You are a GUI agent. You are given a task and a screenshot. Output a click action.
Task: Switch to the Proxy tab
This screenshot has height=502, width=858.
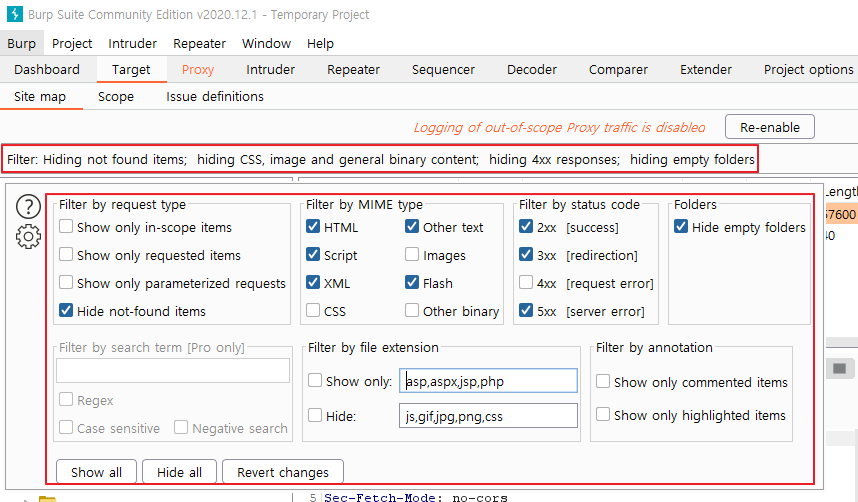[x=198, y=70]
